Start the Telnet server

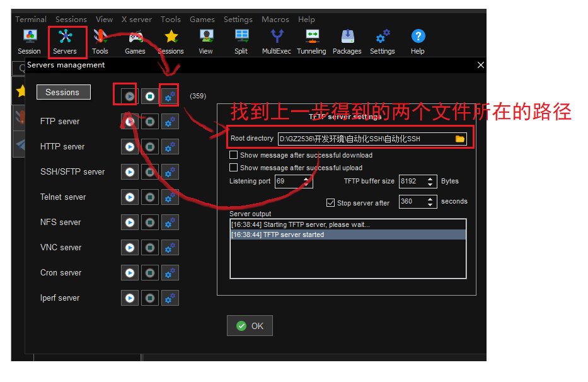click(130, 197)
